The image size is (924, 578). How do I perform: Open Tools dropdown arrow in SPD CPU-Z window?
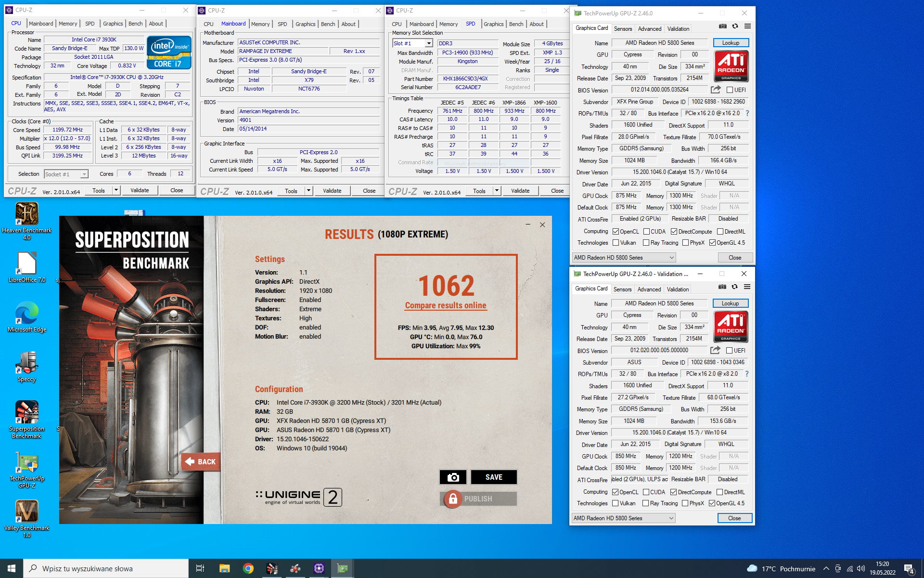click(x=496, y=191)
